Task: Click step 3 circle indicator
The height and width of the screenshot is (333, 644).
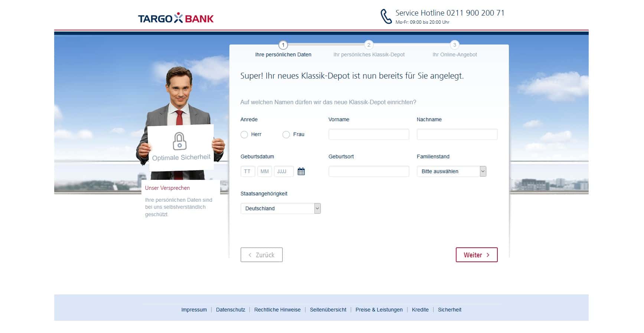Action: point(455,45)
